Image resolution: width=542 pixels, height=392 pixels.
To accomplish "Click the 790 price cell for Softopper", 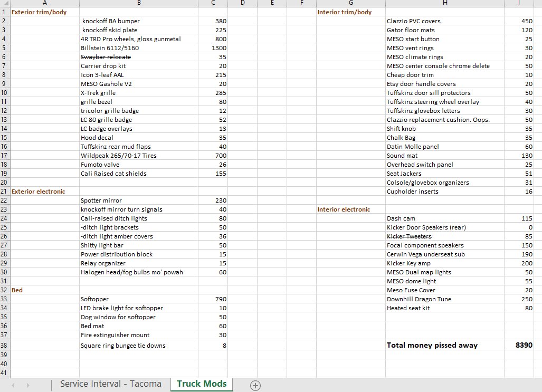I will click(213, 299).
